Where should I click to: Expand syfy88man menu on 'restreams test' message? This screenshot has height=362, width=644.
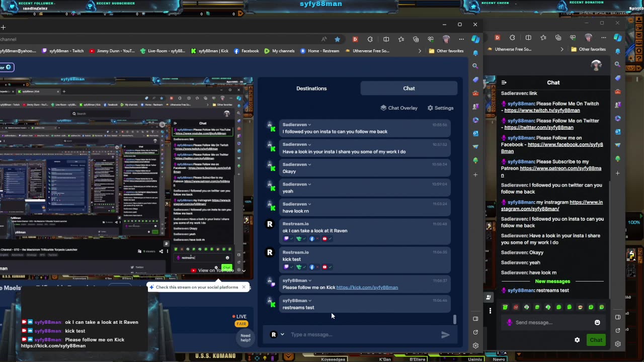pyautogui.click(x=309, y=301)
